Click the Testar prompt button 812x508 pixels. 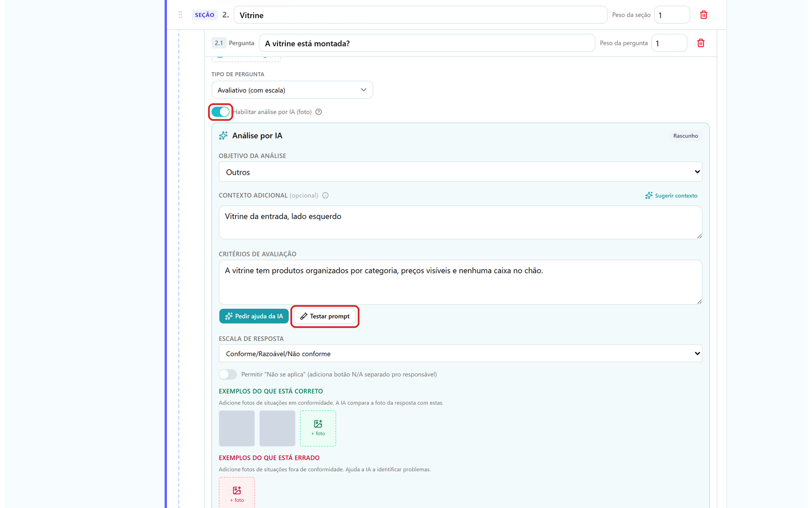coord(325,316)
